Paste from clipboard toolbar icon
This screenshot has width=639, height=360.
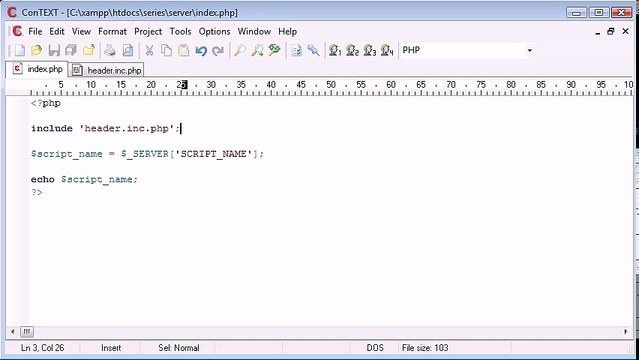pyautogui.click(x=184, y=51)
